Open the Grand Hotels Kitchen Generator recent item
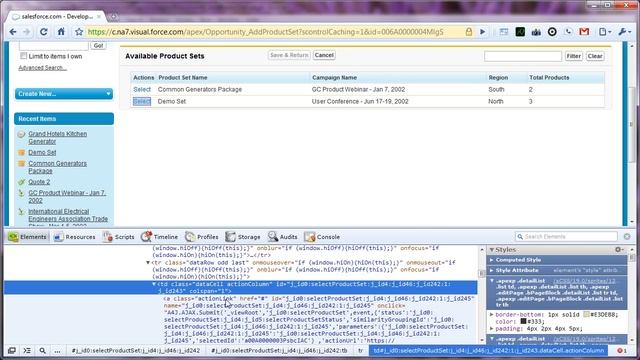The height and width of the screenshot is (360, 640). (58, 138)
